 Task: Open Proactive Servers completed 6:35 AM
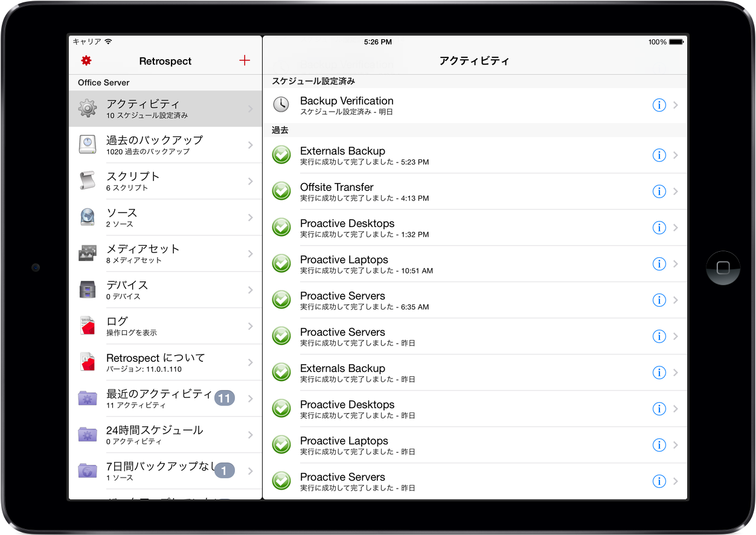(475, 300)
